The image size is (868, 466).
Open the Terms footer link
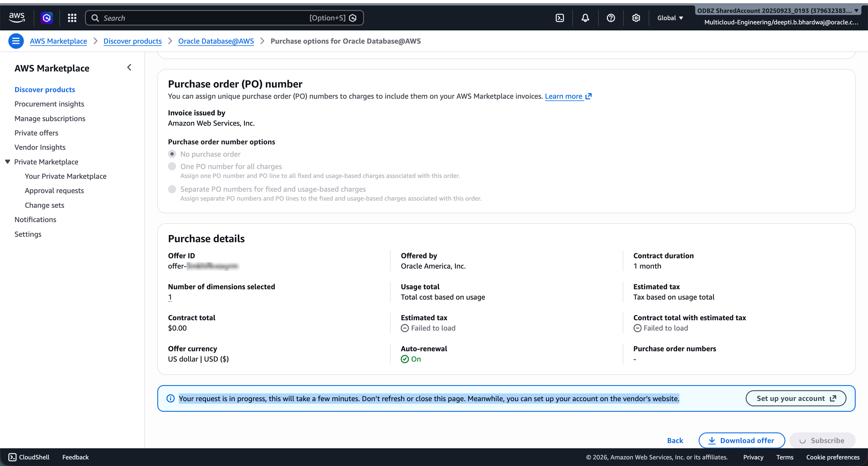click(x=785, y=457)
